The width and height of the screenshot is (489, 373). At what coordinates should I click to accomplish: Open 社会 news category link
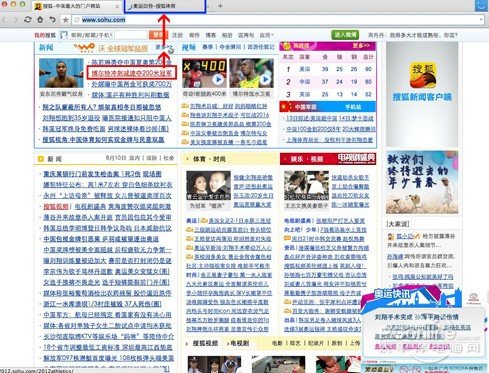point(169,158)
